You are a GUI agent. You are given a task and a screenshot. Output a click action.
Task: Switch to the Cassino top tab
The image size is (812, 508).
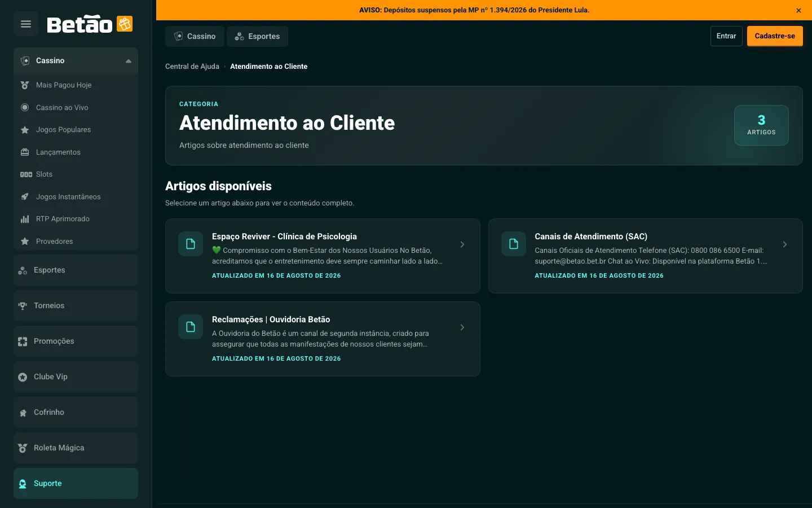point(195,36)
